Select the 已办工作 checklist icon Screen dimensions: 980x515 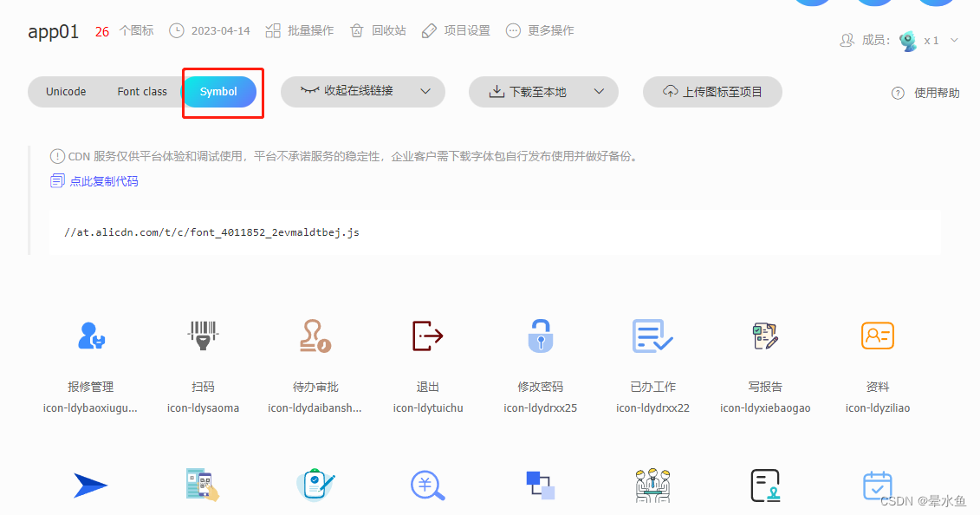coord(652,336)
